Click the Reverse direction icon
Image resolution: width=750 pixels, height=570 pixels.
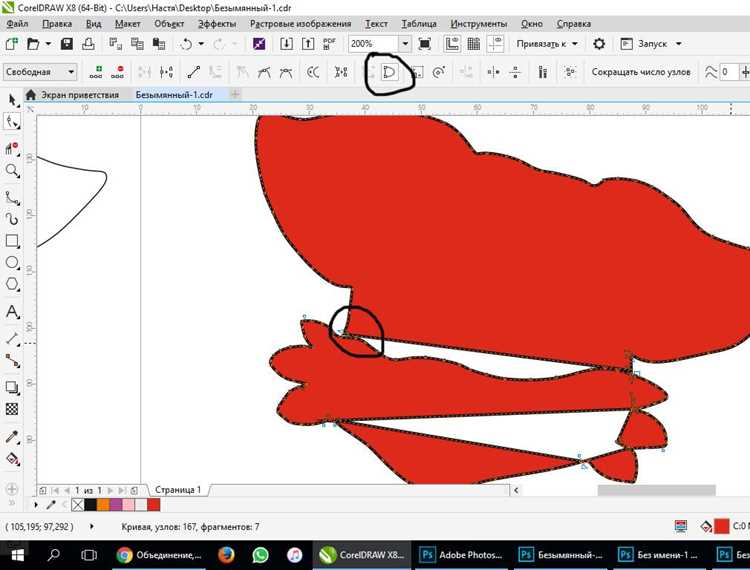coord(313,72)
